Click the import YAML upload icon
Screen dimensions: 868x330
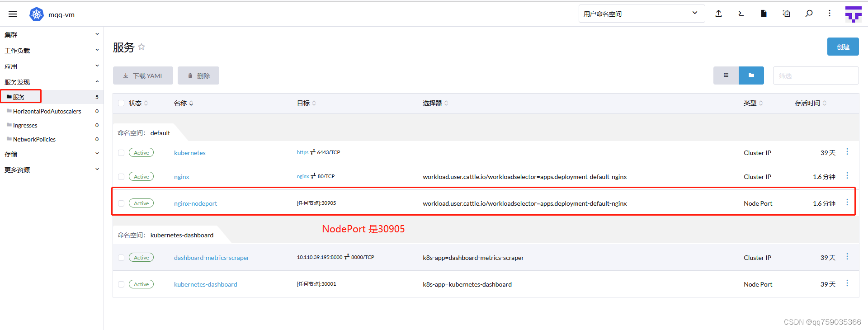point(718,14)
